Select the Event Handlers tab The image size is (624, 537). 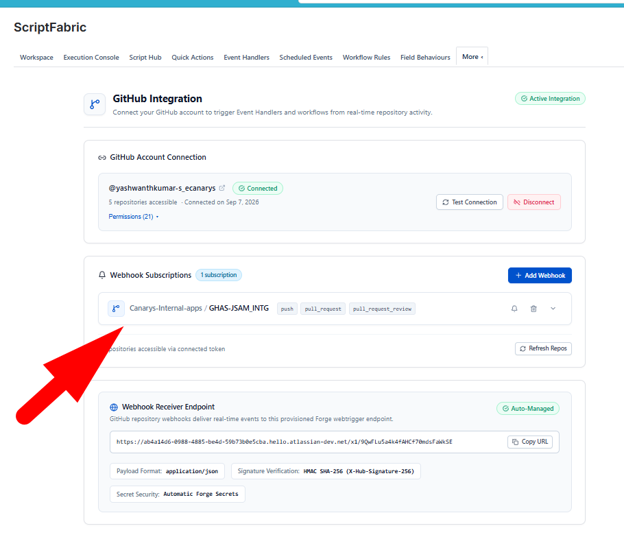pos(246,57)
